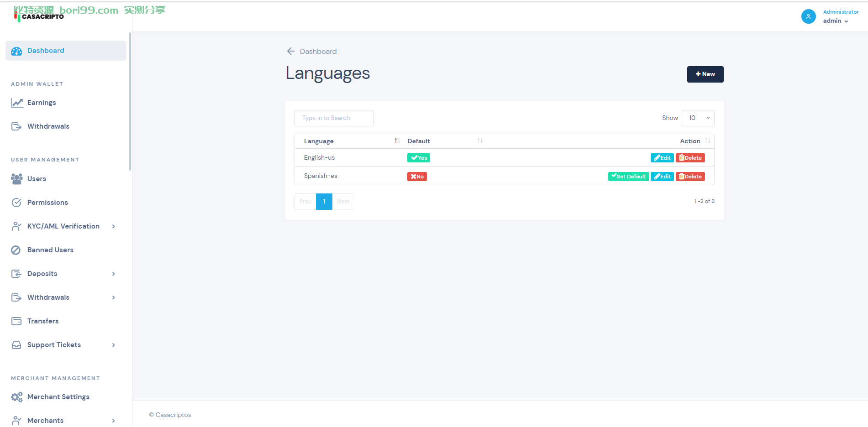Click the No default badge for Spanish-es
Screen dimensions: 868x427
417,177
